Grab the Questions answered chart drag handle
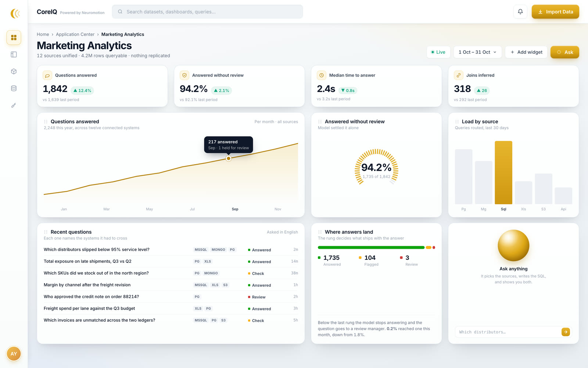Image resolution: width=588 pixels, height=368 pixels. pyautogui.click(x=46, y=122)
